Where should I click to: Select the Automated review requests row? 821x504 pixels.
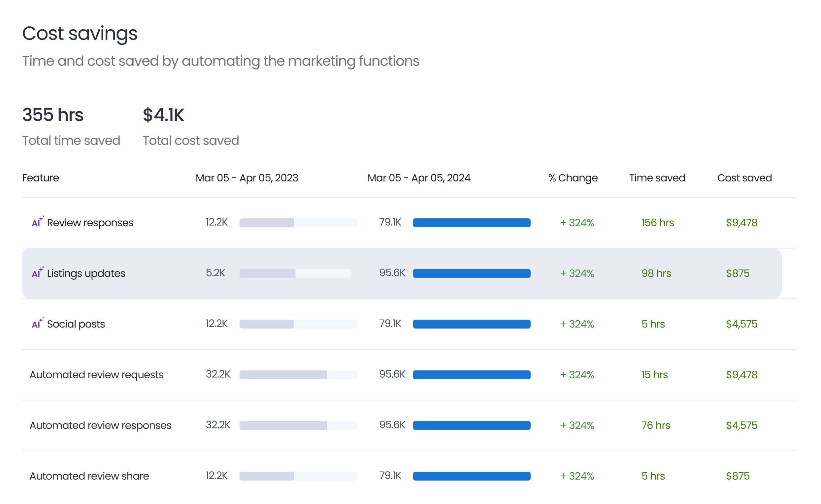click(96, 375)
